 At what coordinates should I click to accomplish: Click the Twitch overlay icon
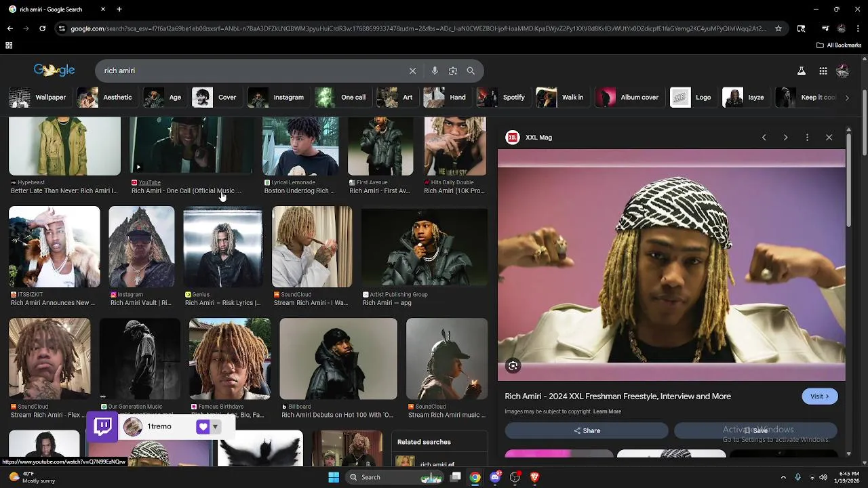(103, 426)
